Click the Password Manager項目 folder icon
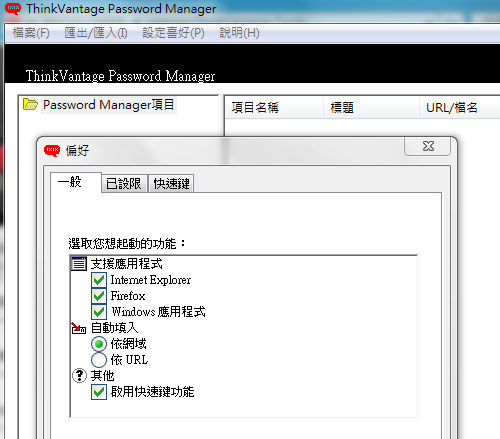500x439 pixels. pyautogui.click(x=30, y=104)
